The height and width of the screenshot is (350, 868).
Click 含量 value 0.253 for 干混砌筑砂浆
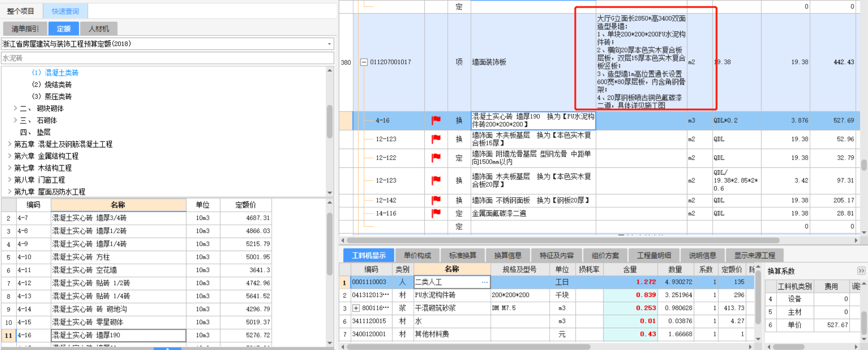pos(630,308)
